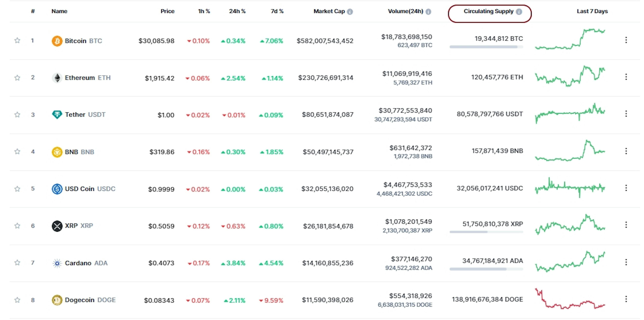Click Bitcoin market cap $582,007,543,452
The height and width of the screenshot is (320, 644).
pyautogui.click(x=325, y=41)
